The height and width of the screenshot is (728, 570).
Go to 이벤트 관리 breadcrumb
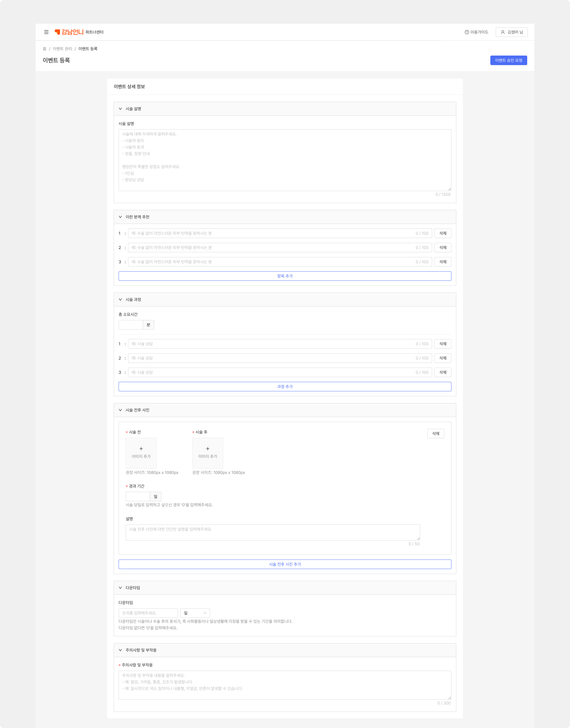tap(62, 49)
